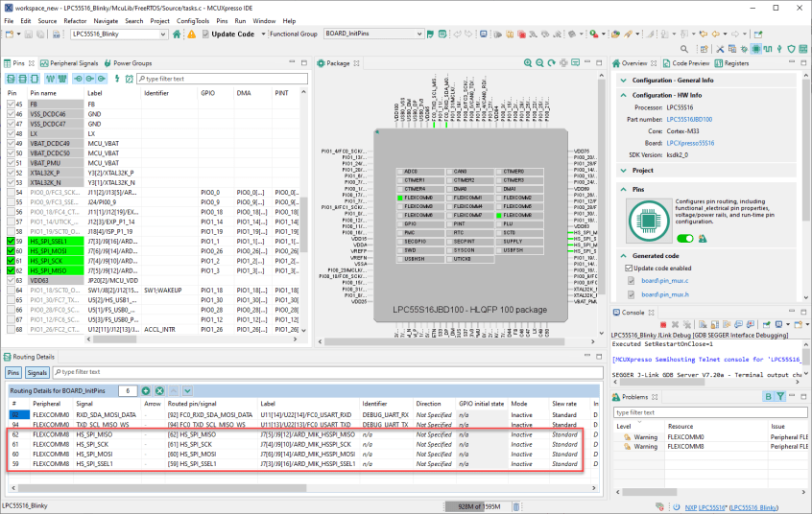Click the Signals button in Routing Details
Viewport: 812px width, 514px height.
36,371
